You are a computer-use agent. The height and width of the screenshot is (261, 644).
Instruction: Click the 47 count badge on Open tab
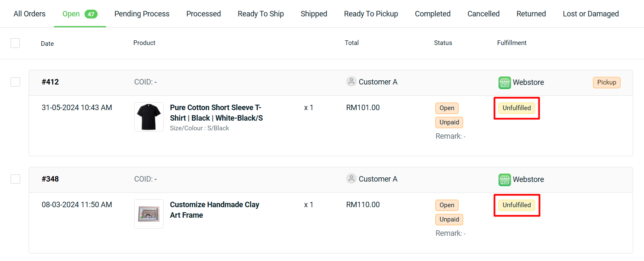[x=91, y=14]
